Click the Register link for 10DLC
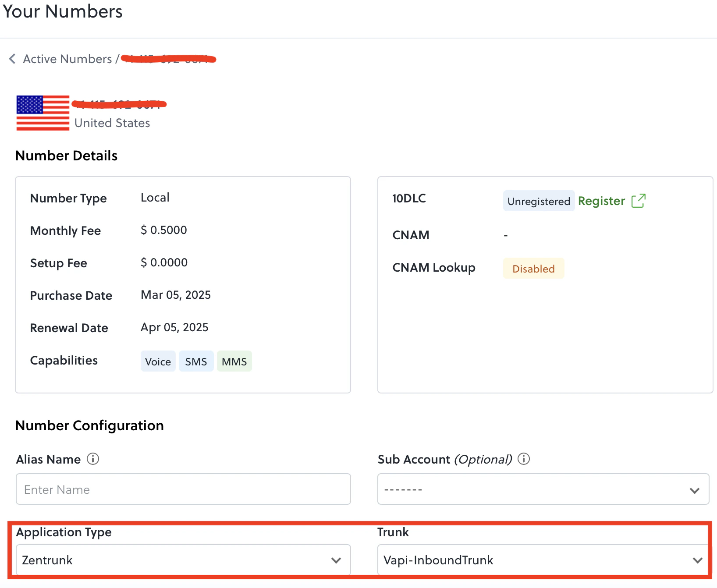The height and width of the screenshot is (588, 717). (601, 201)
